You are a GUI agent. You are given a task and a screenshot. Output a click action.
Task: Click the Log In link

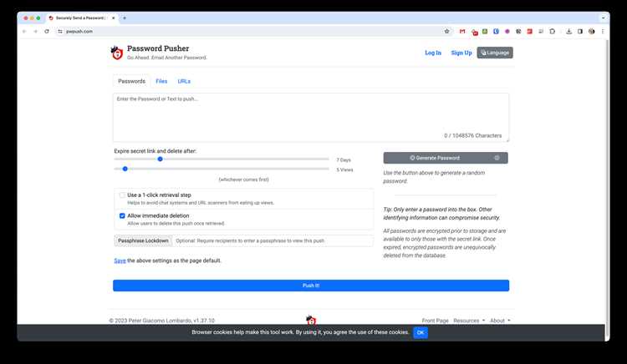(433, 53)
